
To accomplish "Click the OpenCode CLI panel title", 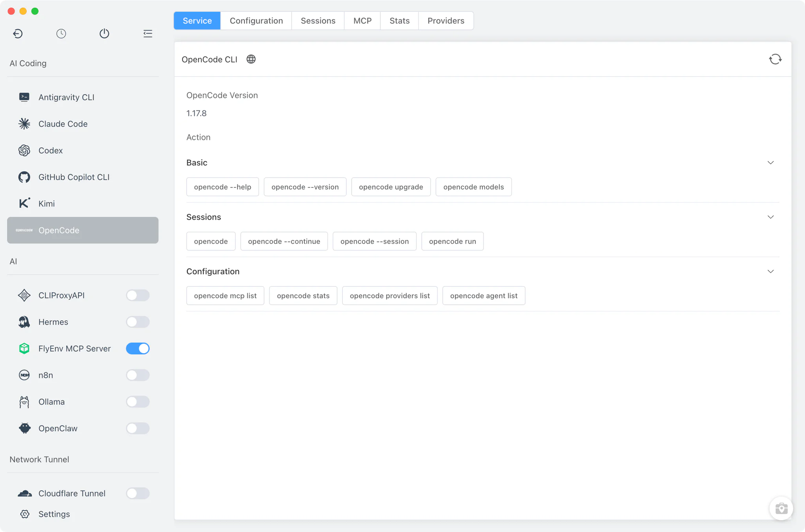I will (210, 59).
